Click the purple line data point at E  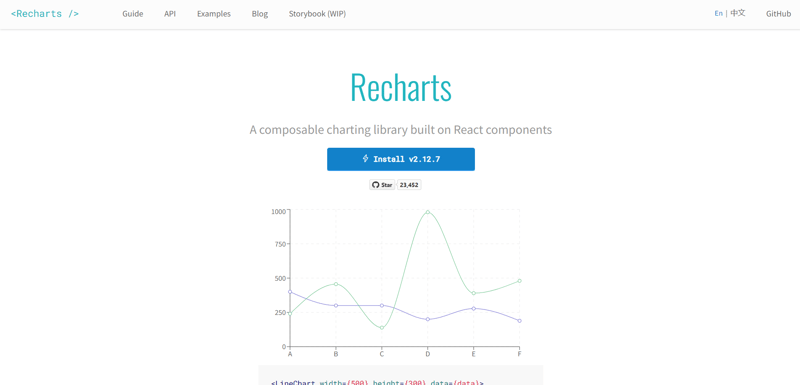pos(473,309)
